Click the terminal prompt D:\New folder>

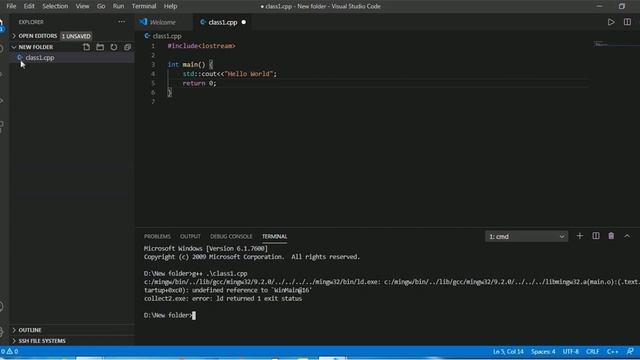point(168,315)
